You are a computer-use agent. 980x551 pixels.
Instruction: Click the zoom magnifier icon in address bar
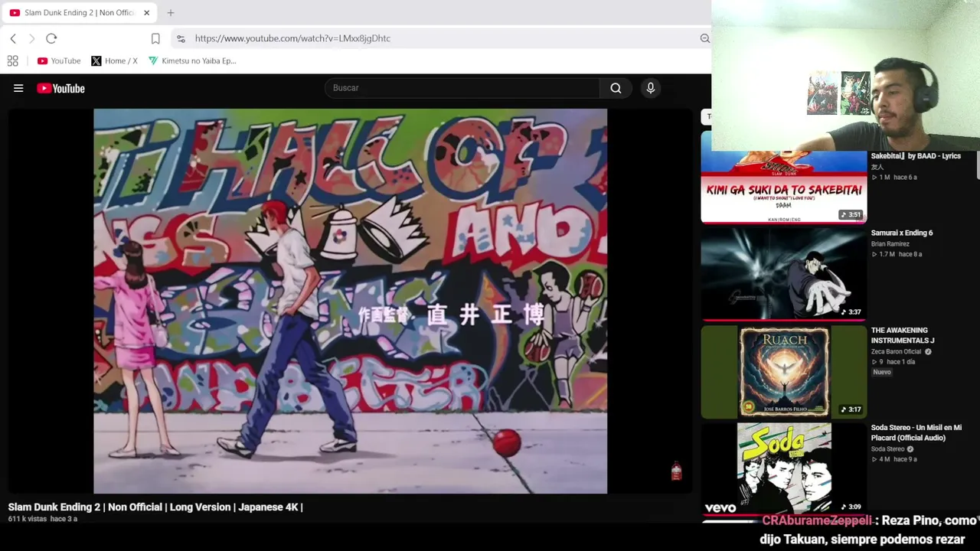pyautogui.click(x=704, y=38)
